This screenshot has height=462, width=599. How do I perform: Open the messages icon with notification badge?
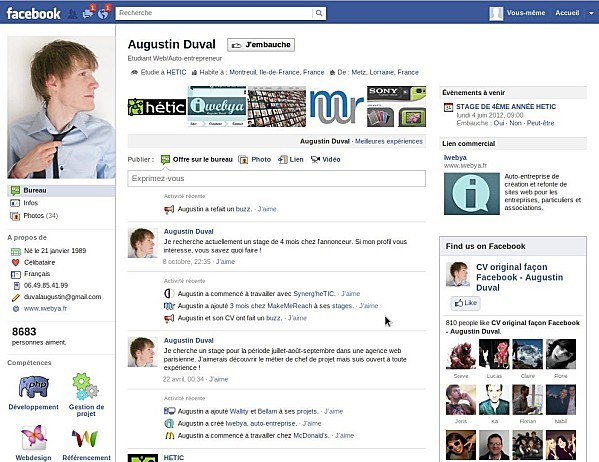pyautogui.click(x=88, y=13)
